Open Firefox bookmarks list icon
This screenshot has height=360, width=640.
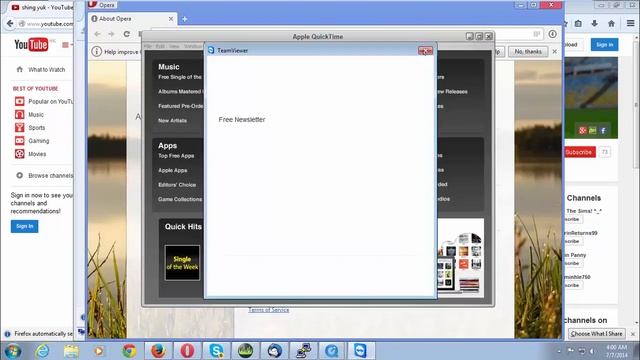pyautogui.click(x=578, y=24)
